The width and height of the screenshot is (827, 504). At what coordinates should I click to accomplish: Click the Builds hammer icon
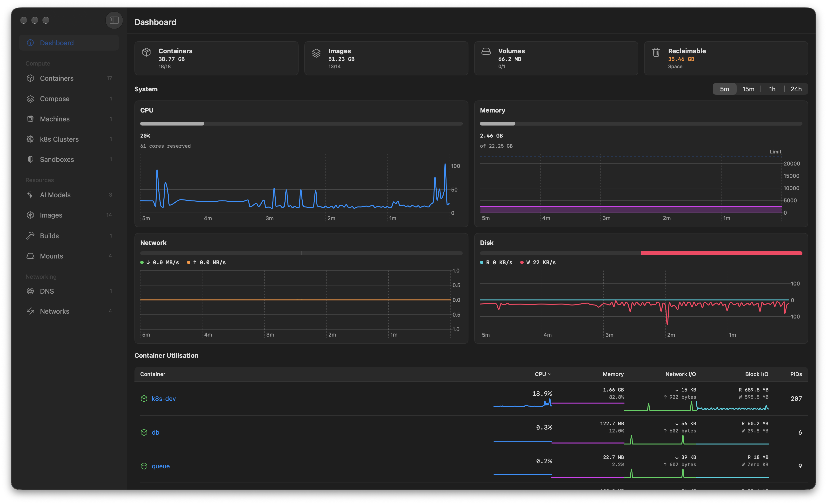click(30, 236)
